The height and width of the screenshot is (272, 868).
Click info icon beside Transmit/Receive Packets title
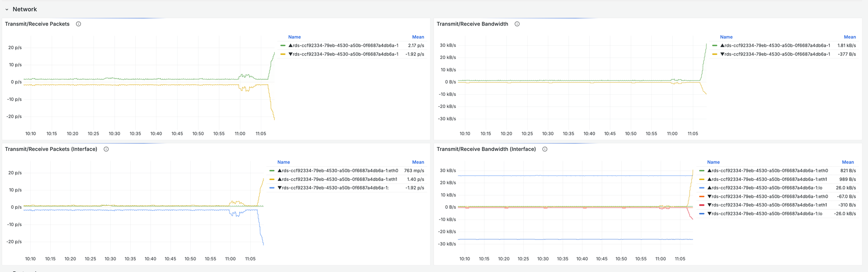point(79,24)
